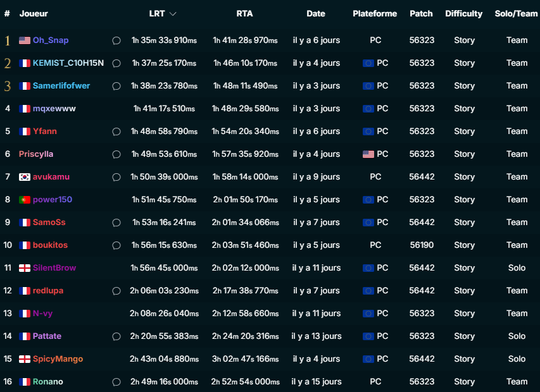Click the gold rank 1 trophy number
Screen dimensions: 540x392
coord(7,40)
